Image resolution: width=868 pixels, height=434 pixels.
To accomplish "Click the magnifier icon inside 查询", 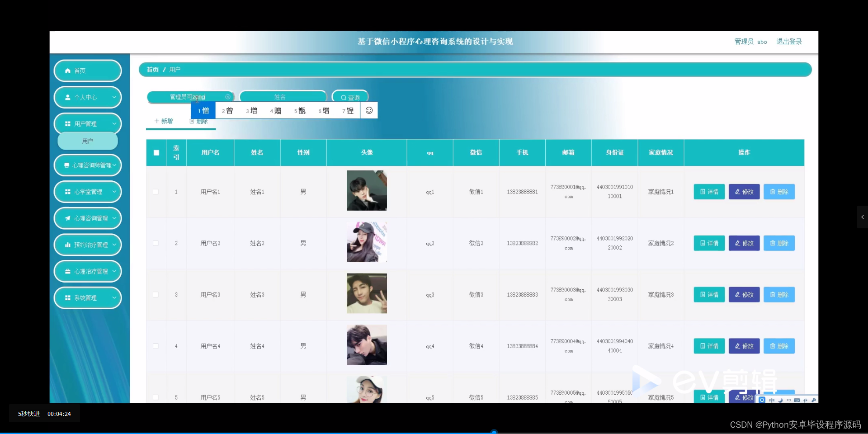I will (344, 97).
